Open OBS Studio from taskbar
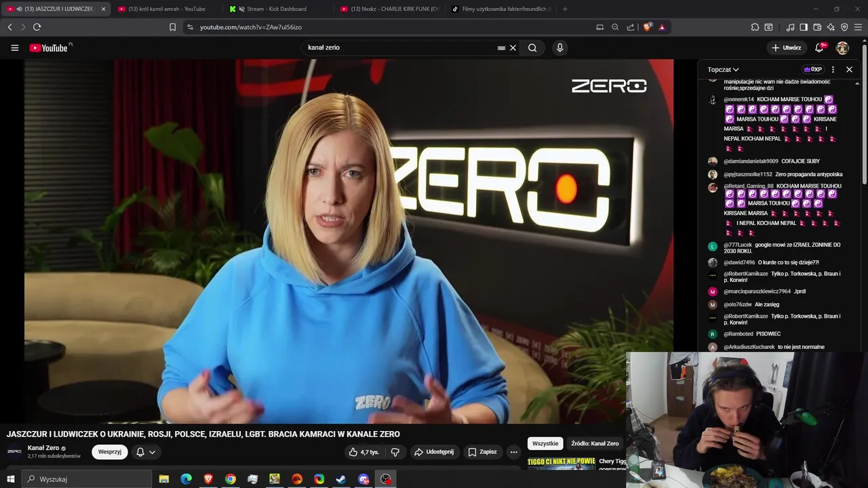This screenshot has height=488, width=868. tap(386, 479)
